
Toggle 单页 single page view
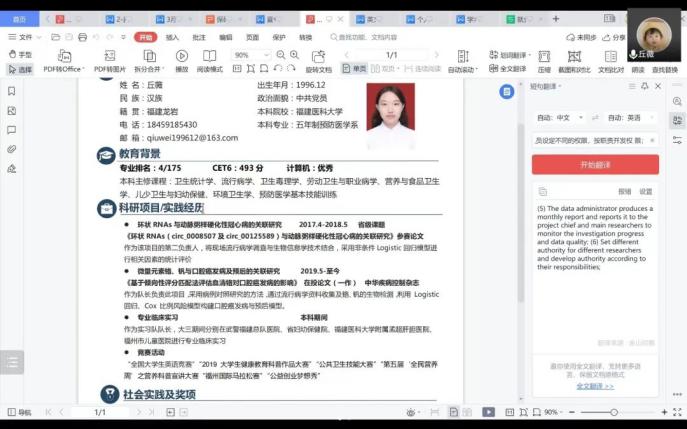click(355, 69)
